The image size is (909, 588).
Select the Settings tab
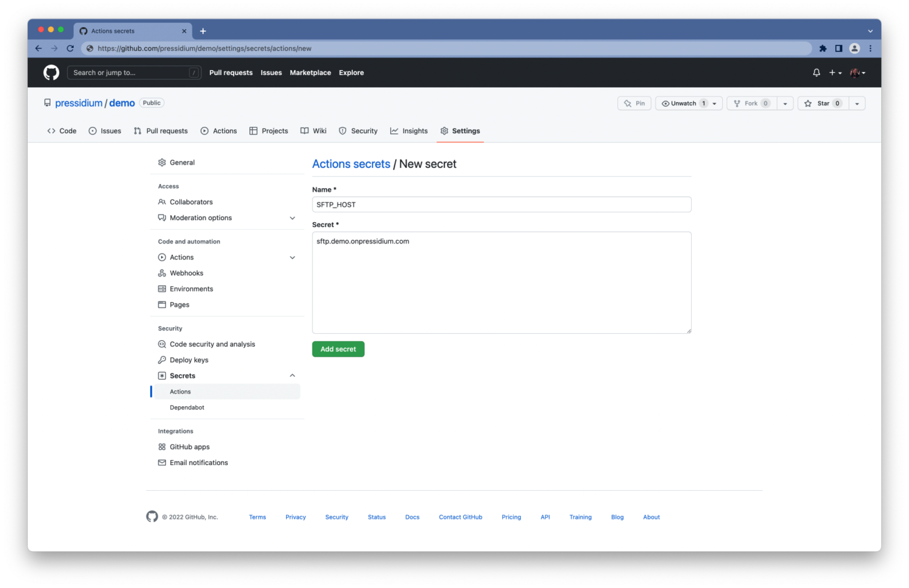[x=460, y=131]
